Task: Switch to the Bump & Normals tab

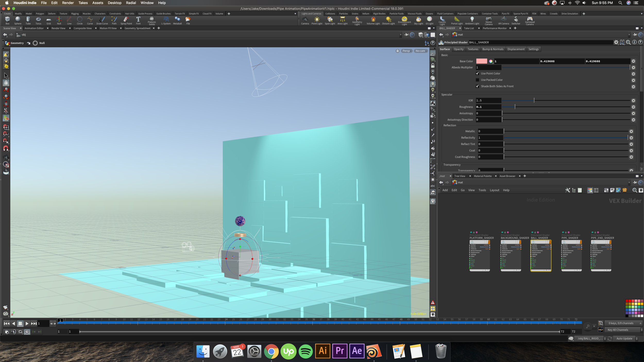Action: tap(493, 49)
